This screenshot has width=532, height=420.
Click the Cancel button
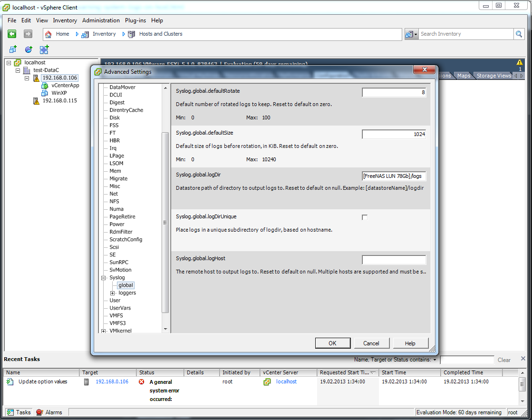click(x=371, y=343)
